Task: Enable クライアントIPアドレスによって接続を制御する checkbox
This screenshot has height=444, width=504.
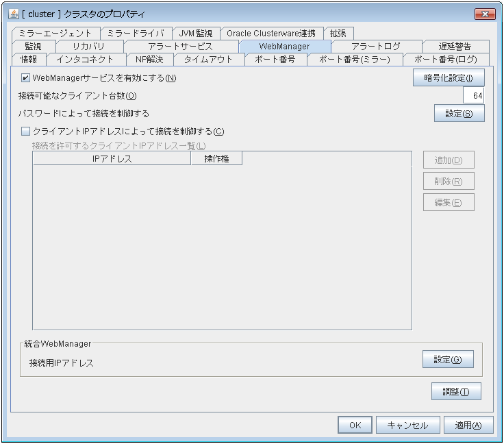Action: coord(26,131)
